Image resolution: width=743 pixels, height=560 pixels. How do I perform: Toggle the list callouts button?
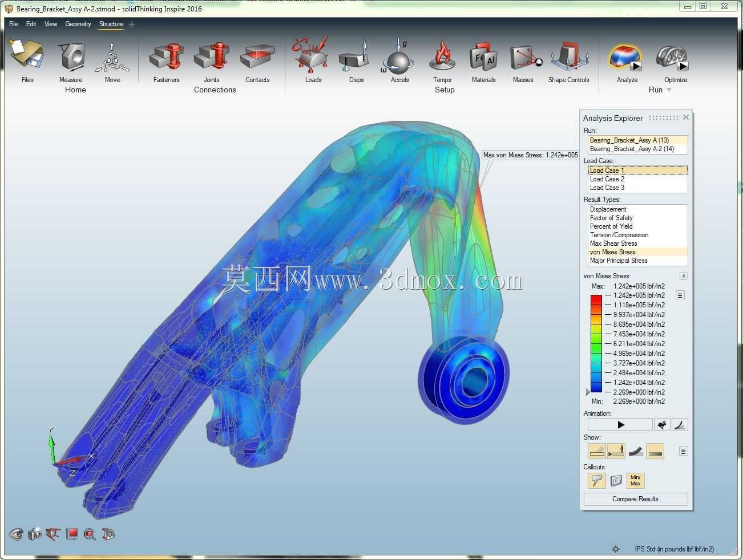(616, 481)
